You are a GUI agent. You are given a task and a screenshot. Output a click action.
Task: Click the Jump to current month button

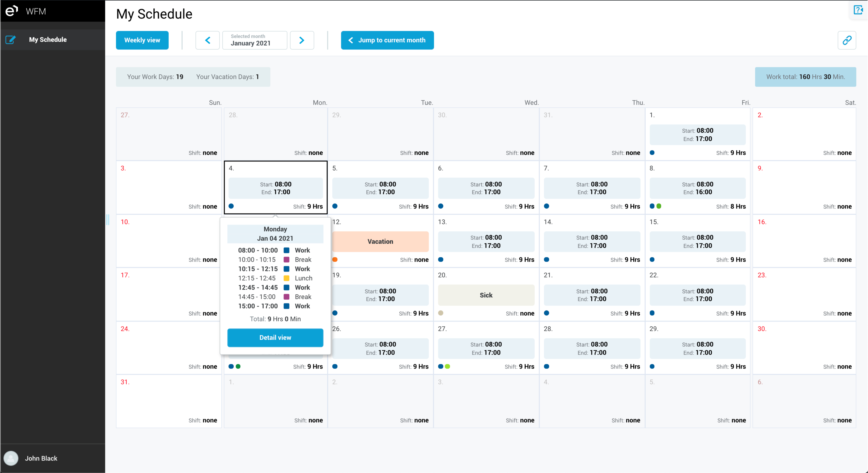387,40
